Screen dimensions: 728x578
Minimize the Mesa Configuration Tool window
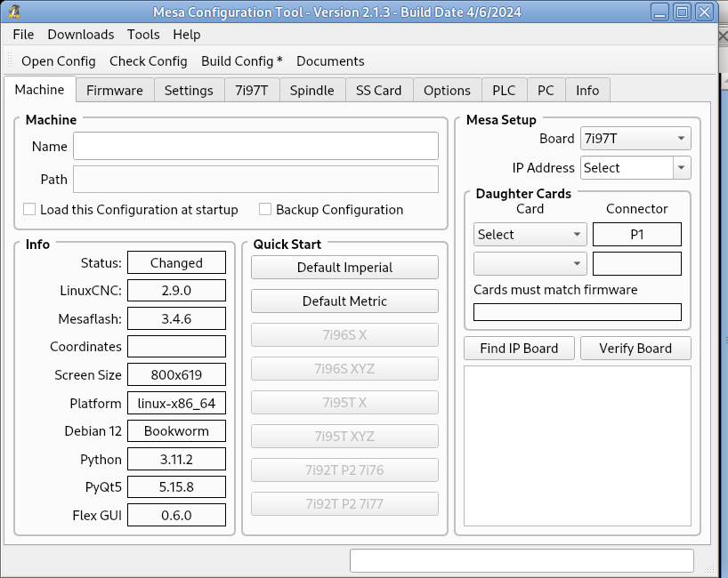point(659,12)
